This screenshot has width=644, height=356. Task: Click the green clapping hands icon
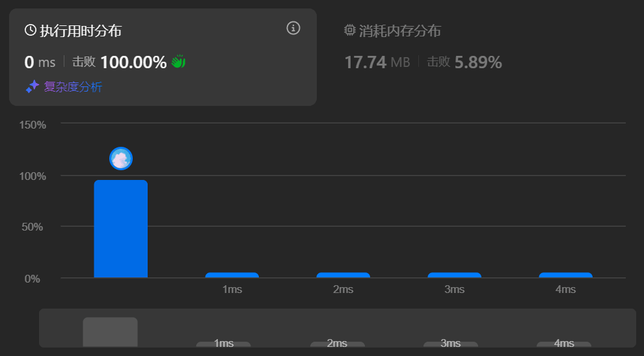pyautogui.click(x=178, y=62)
